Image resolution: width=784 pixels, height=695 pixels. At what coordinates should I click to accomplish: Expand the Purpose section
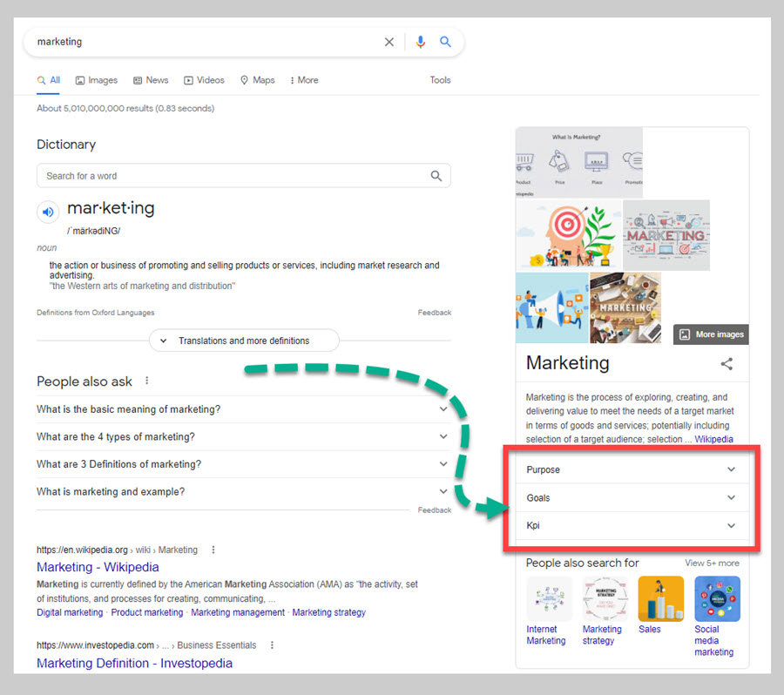tap(632, 469)
